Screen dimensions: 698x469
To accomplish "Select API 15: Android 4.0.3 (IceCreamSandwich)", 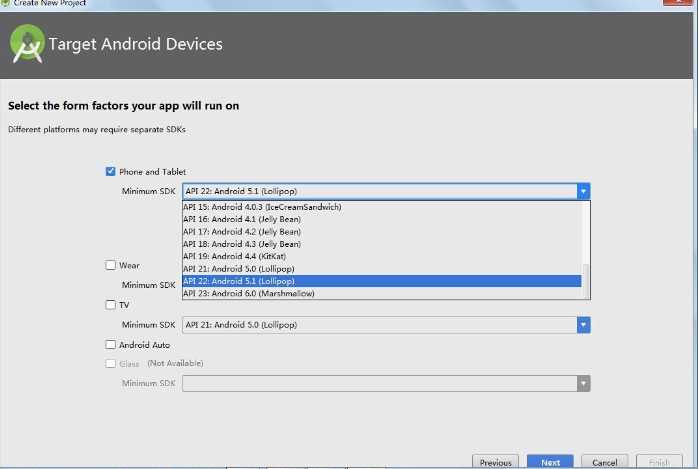I will click(x=382, y=207).
